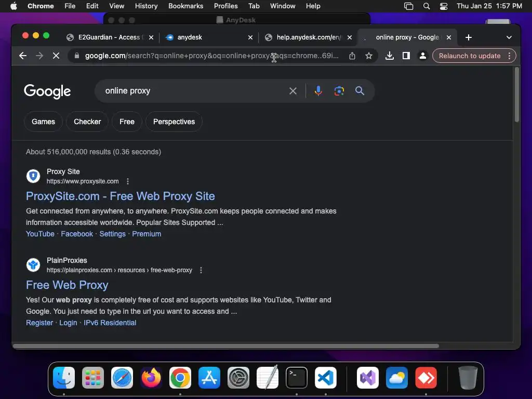Screen dimensions: 532x399
Task: Launch Firefox from the Dock
Action: pos(151,378)
